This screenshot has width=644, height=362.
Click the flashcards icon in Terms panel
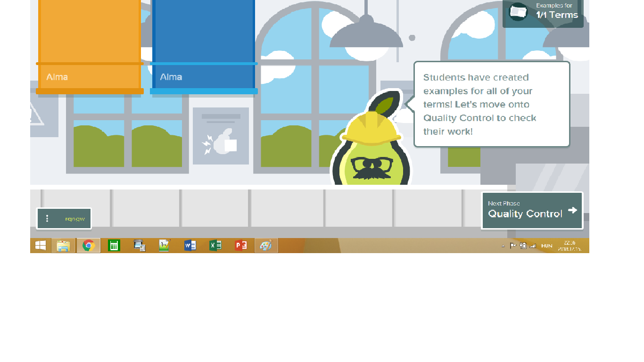[x=518, y=12]
